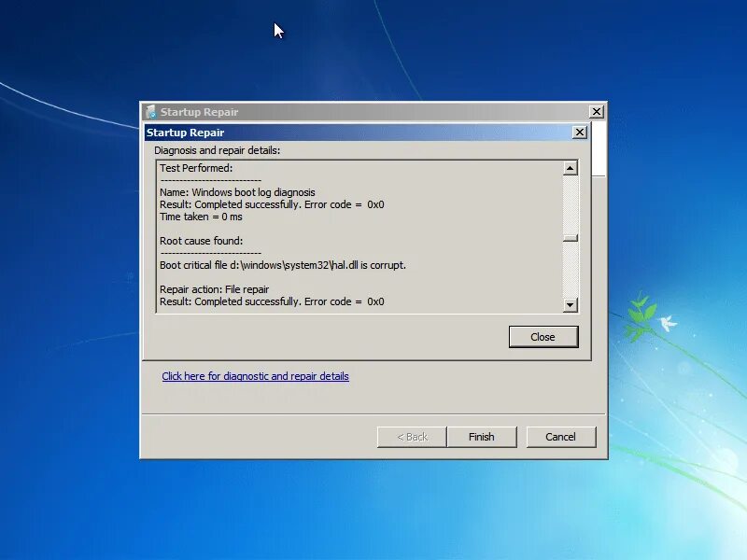747x560 pixels.
Task: Click the Finish button
Action: click(482, 437)
